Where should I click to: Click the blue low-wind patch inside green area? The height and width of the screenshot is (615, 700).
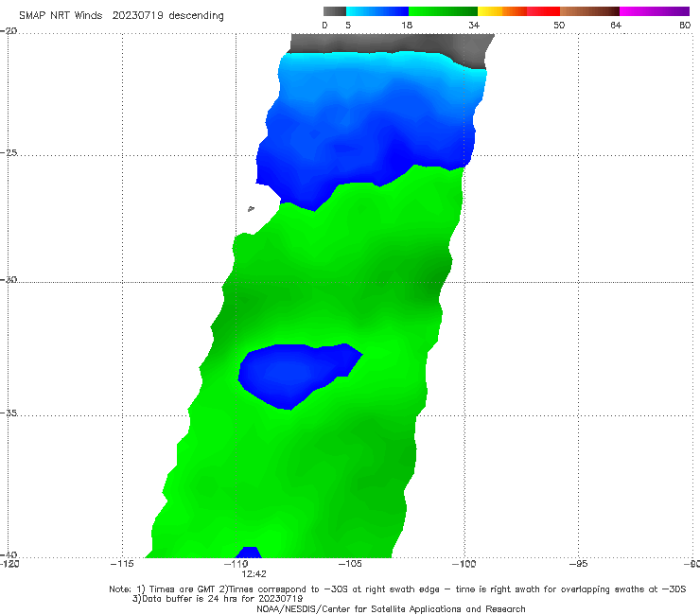click(x=294, y=375)
